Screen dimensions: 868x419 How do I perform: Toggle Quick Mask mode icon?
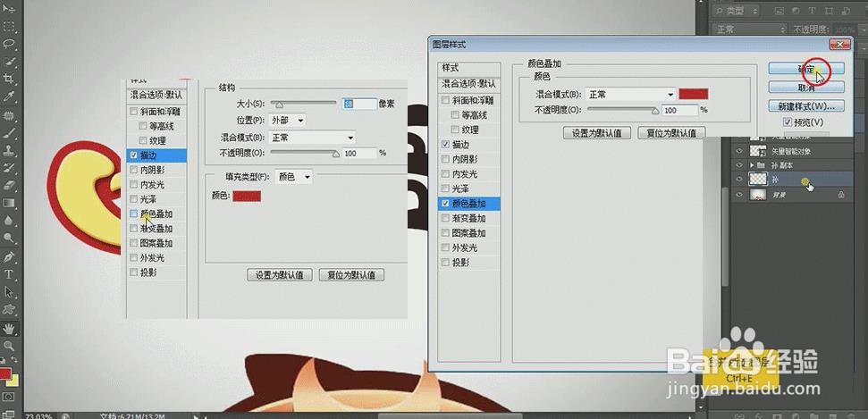click(x=9, y=397)
